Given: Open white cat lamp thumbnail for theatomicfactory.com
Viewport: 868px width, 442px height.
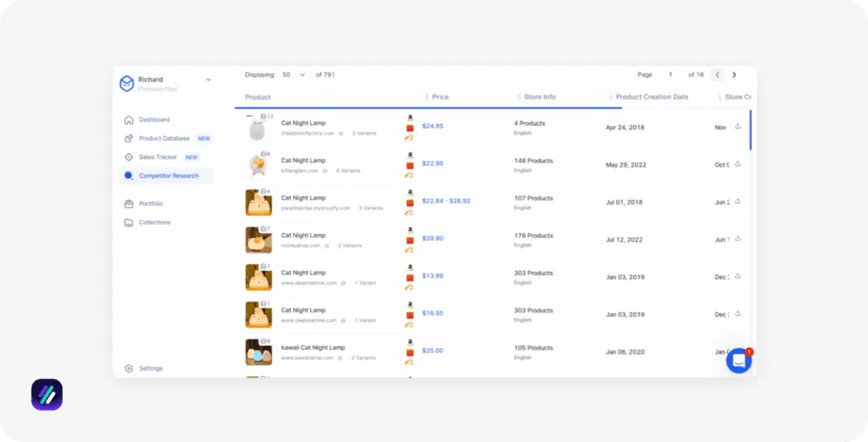Looking at the screenshot, I should coord(259,129).
